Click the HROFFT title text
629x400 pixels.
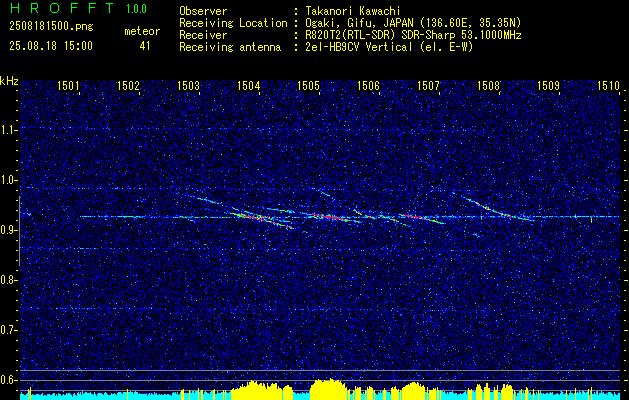[x=62, y=8]
